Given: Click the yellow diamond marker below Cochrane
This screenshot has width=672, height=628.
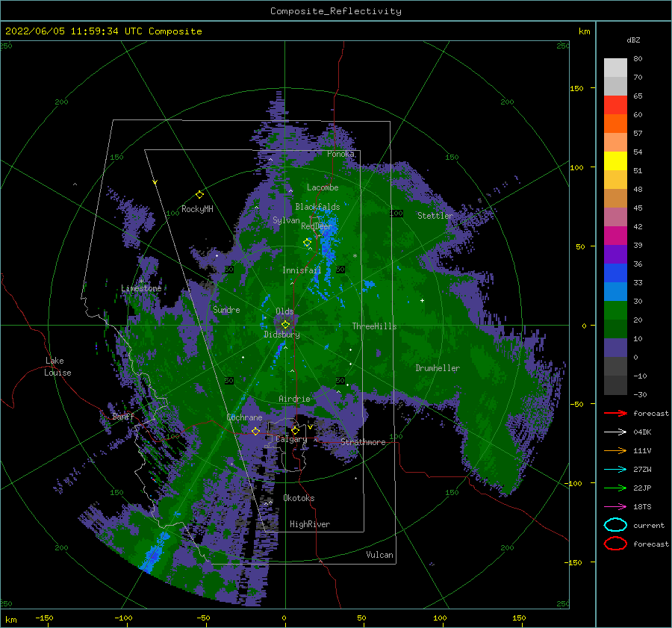Looking at the screenshot, I should [255, 431].
